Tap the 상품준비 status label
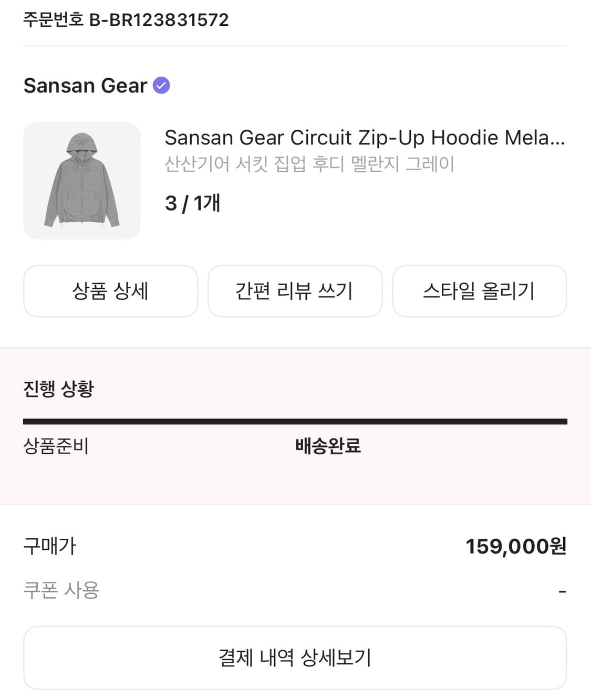Viewport: 591px width, 700px height. pyautogui.click(x=56, y=446)
